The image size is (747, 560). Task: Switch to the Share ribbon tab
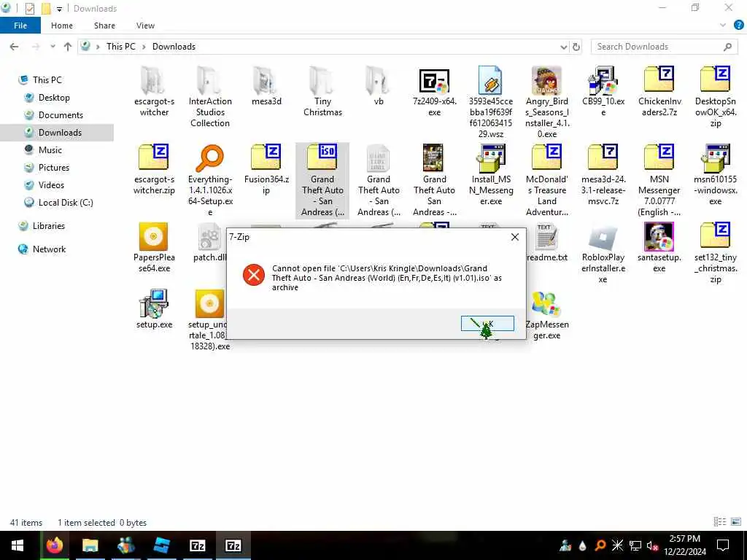point(104,26)
